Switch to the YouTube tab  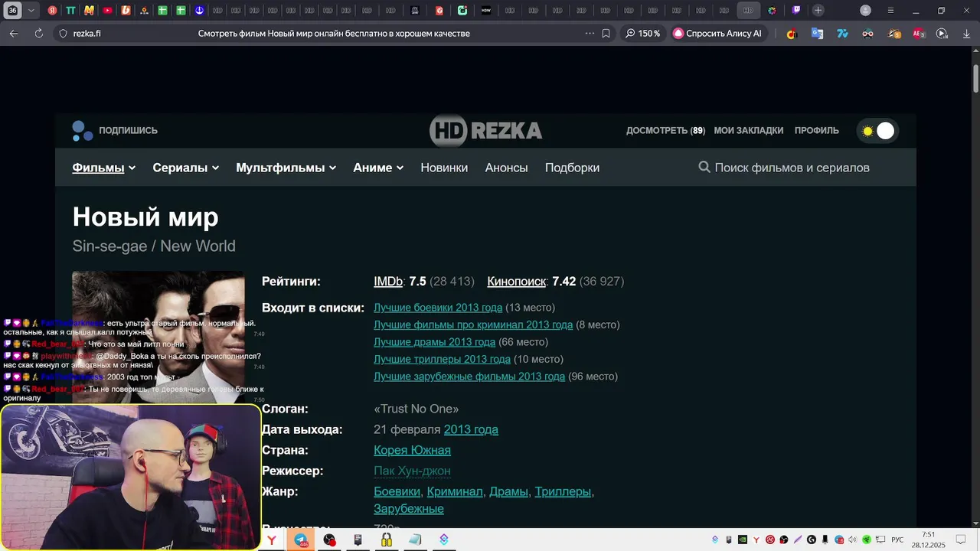[x=107, y=11]
